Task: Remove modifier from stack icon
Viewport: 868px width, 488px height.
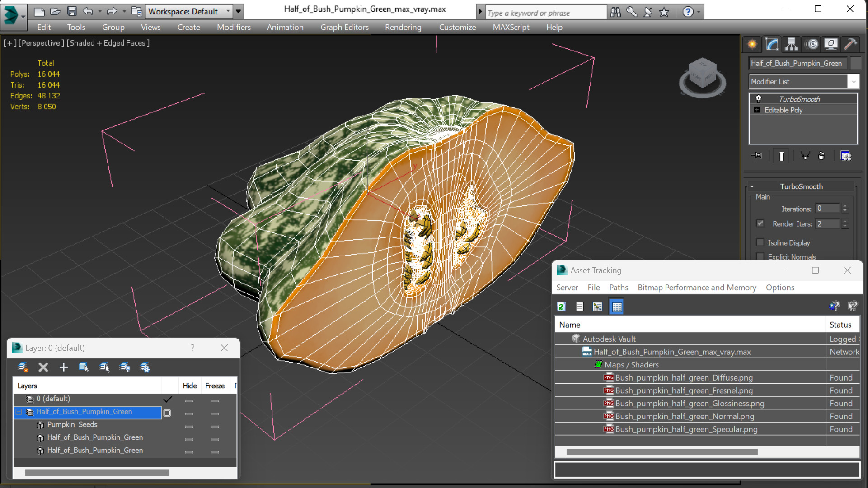Action: tap(821, 156)
